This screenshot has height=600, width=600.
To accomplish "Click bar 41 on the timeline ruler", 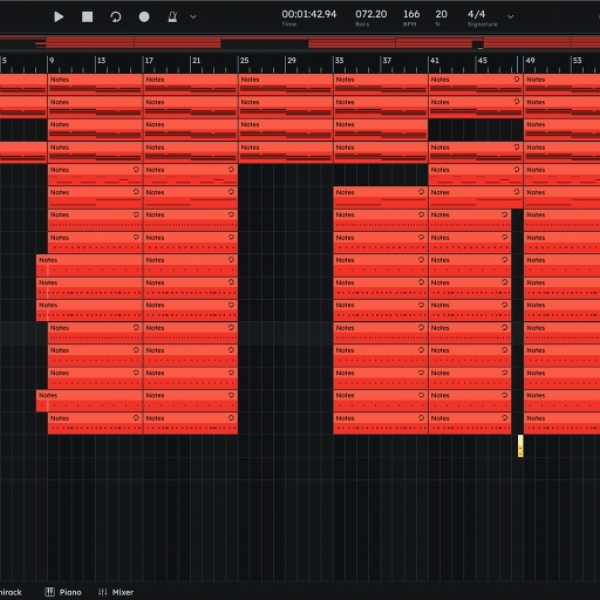I will tap(434, 60).
